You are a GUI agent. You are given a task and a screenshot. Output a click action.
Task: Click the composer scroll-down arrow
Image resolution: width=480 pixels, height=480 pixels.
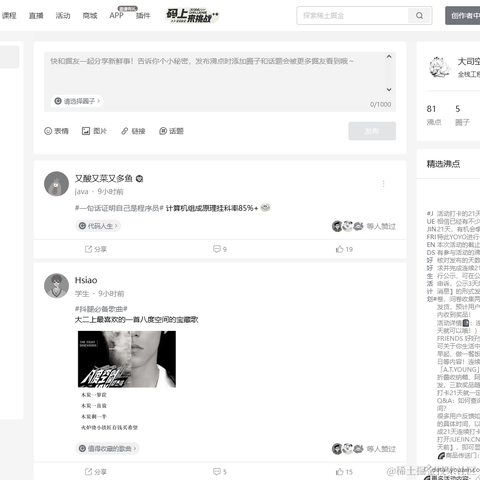(389, 89)
